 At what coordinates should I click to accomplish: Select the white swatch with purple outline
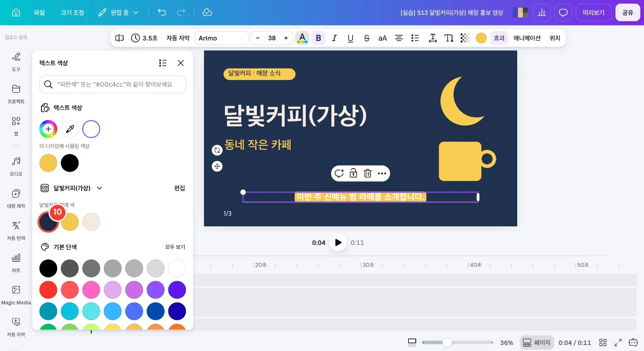91,129
